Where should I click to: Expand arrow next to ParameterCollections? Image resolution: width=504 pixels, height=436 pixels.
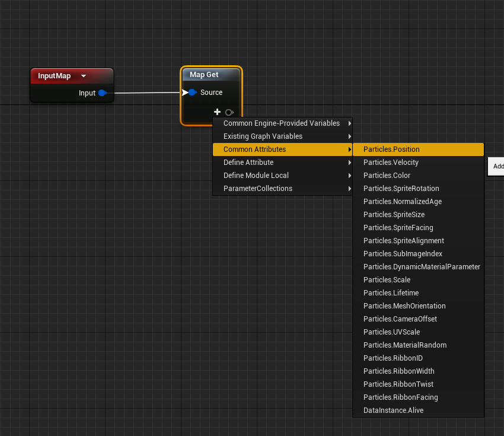[349, 189]
